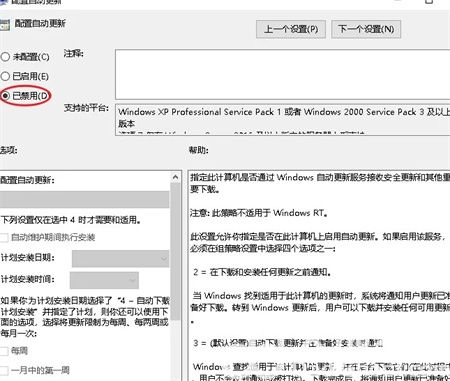450x381 pixels.
Task: Click the 支持的平台: label
Action: click(x=86, y=108)
